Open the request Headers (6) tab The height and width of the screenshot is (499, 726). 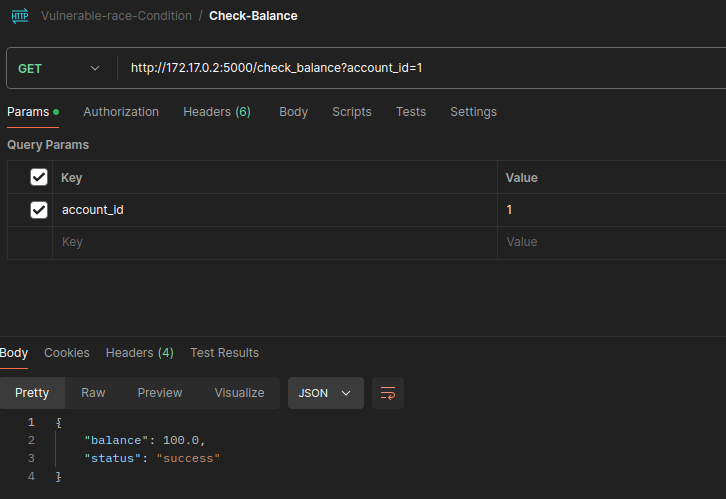click(217, 112)
